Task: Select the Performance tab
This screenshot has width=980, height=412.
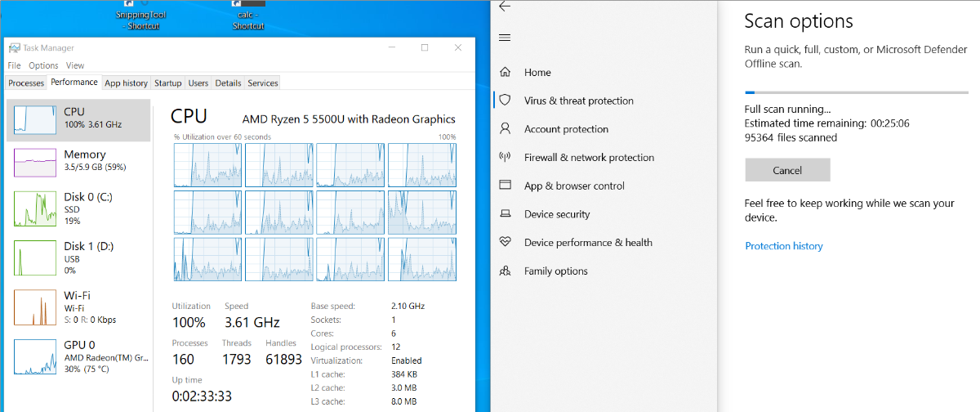Action: pyautogui.click(x=74, y=83)
